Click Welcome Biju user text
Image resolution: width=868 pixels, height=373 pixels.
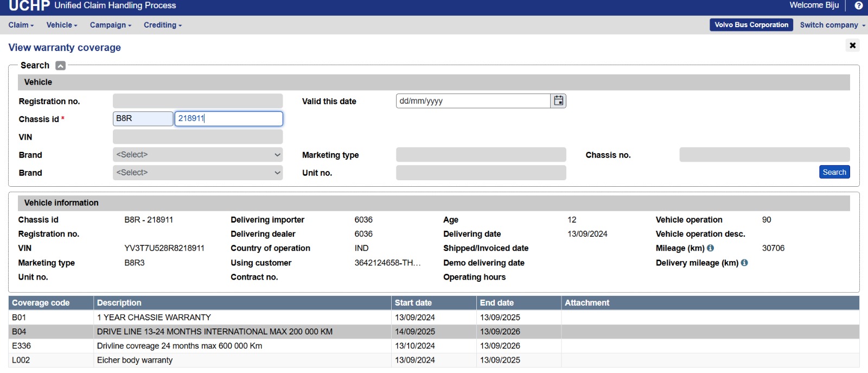pyautogui.click(x=814, y=5)
